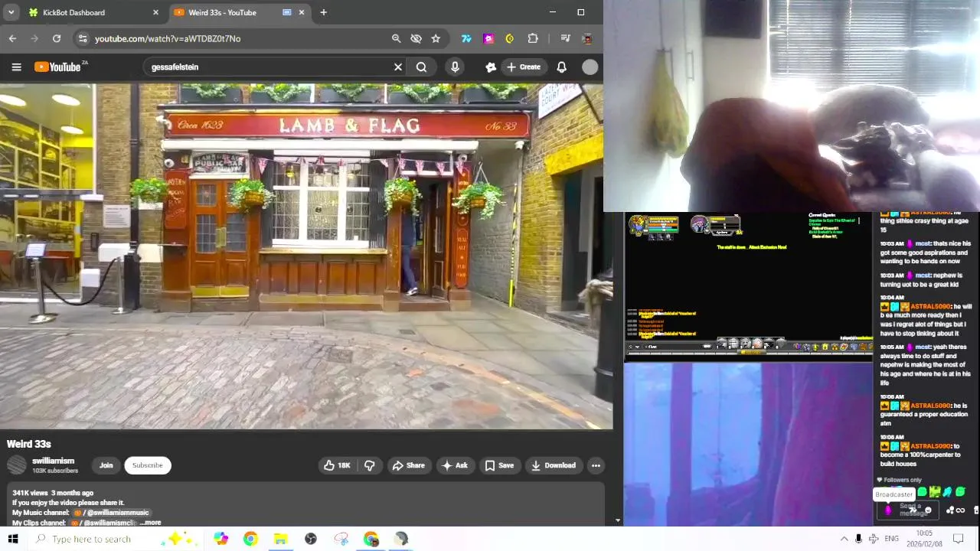The width and height of the screenshot is (980, 551).
Task: Open the YouTube account avatar menu
Action: [x=590, y=67]
